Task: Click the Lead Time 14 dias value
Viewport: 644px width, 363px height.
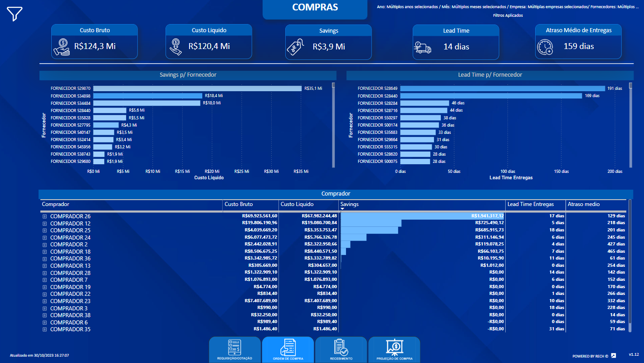Action: 456,46
